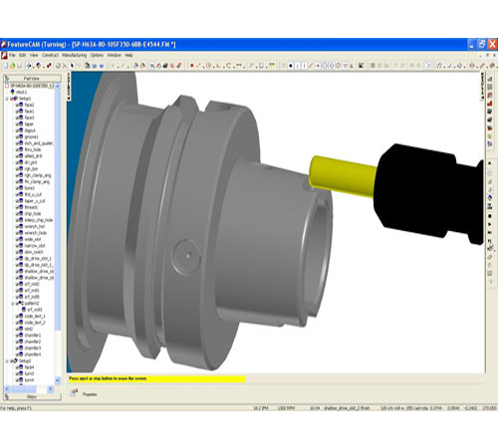This screenshot has width=498, height=448.
Task: Uncheck the slot2 feature checkbox
Action: (17, 329)
